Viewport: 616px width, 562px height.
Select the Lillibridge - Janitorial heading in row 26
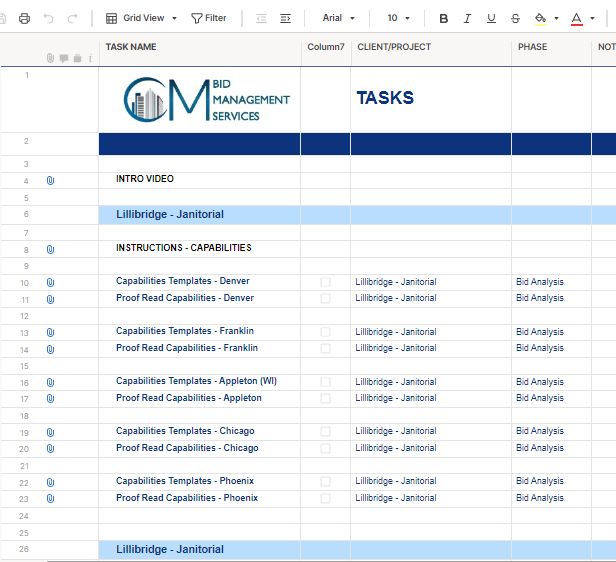[x=200, y=550]
